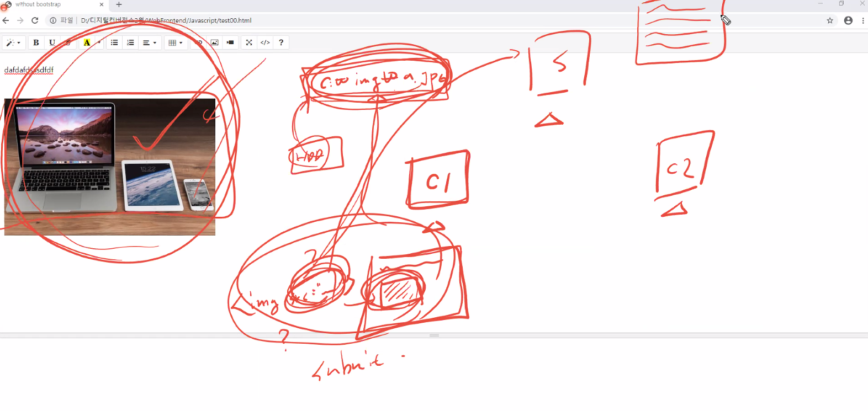Bookmark this page with the star
Screen dimensions: 868x411
pyautogui.click(x=830, y=20)
